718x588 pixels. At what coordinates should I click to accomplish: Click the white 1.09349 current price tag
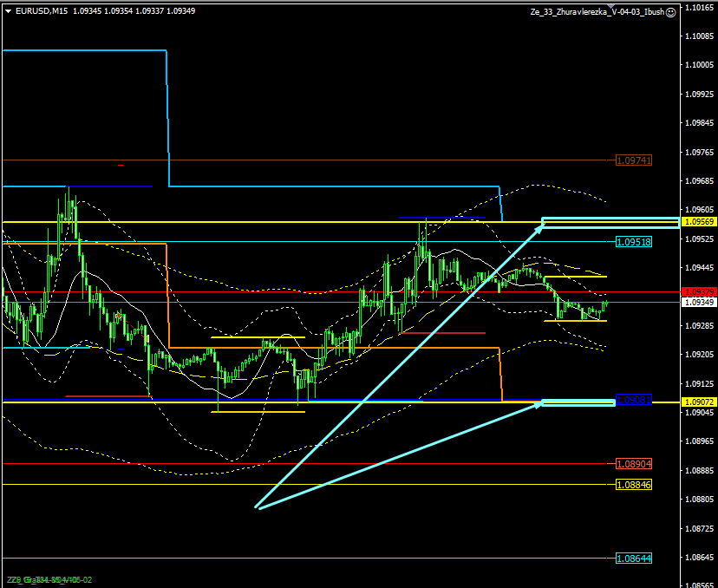pyautogui.click(x=699, y=302)
